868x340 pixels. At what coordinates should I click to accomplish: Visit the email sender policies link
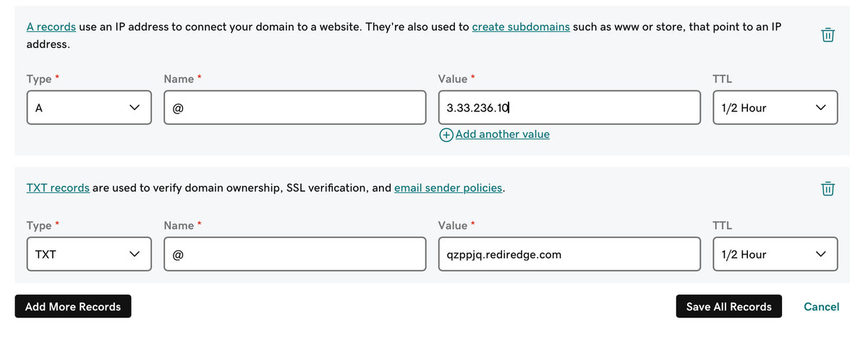point(448,188)
